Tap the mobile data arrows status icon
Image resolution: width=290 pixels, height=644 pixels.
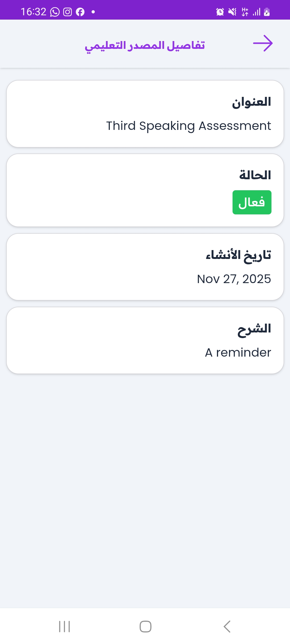coord(245,12)
